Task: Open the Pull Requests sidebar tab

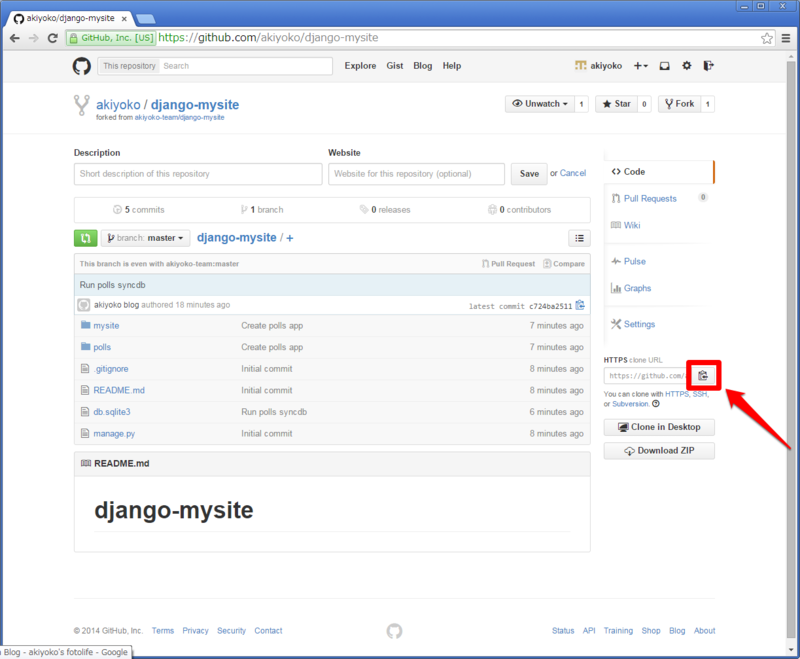Action: coord(650,199)
